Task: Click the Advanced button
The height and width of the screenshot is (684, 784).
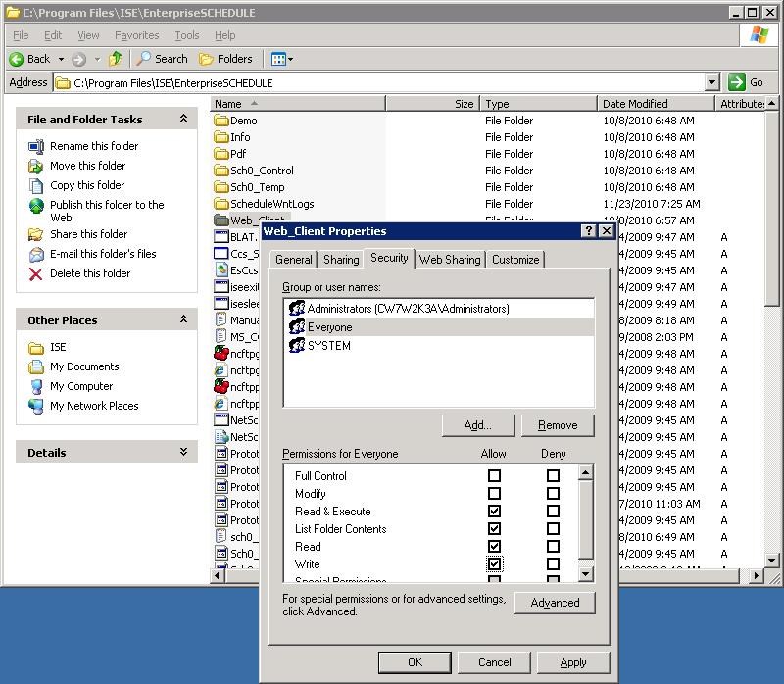Action: point(555,603)
